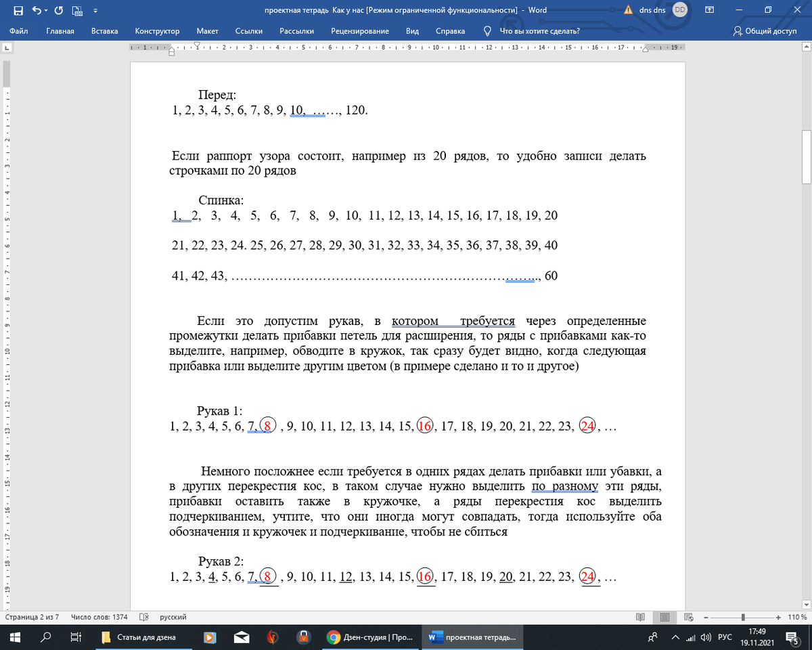Open the Рассылки tab

click(x=297, y=31)
